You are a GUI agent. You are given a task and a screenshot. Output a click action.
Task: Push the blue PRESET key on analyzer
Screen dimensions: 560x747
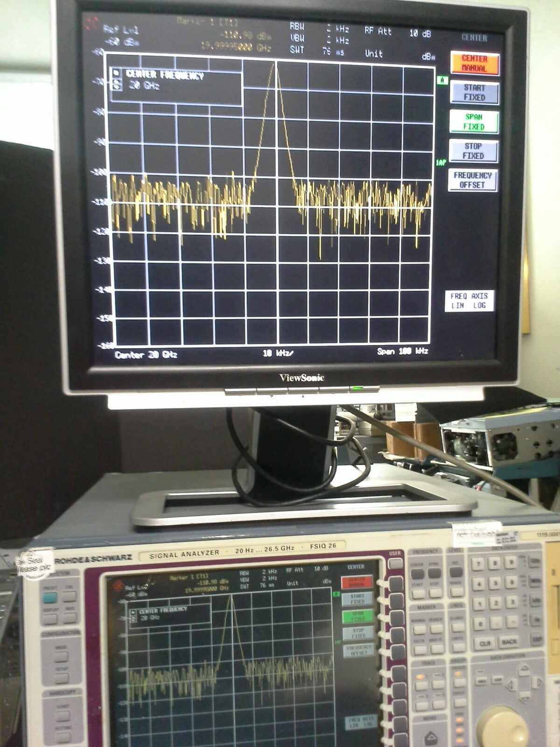click(x=49, y=598)
